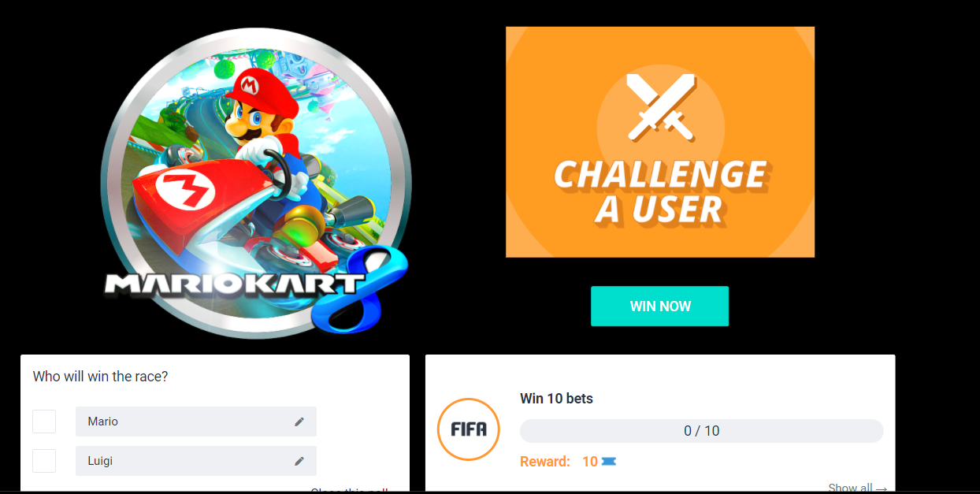The height and width of the screenshot is (494, 980).
Task: Open the Show all link
Action: pyautogui.click(x=858, y=488)
